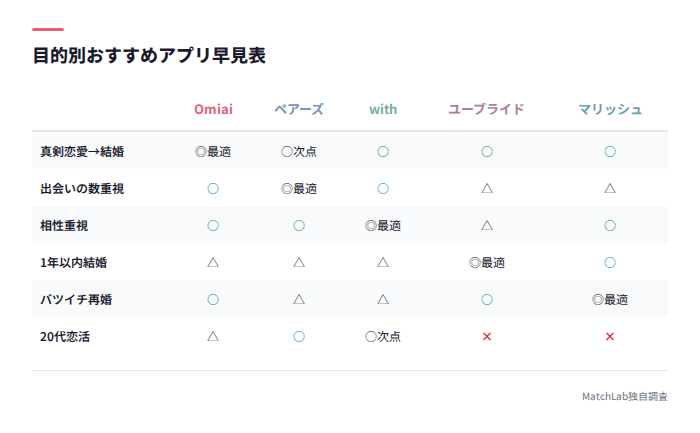Click the row label 20代恋活
The height and width of the screenshot is (433, 700).
point(65,337)
